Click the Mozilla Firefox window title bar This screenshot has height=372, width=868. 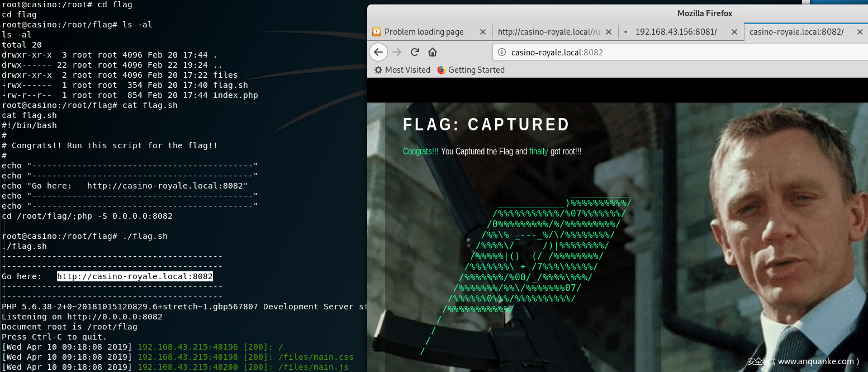(x=705, y=13)
